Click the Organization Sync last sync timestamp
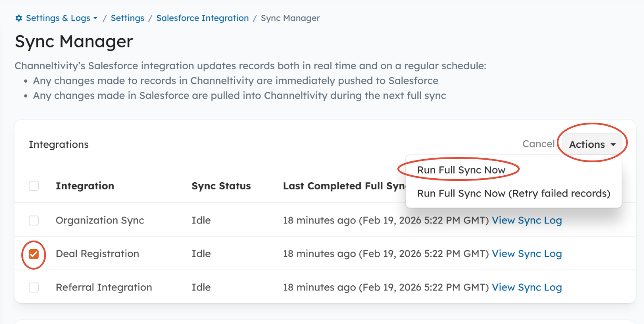The height and width of the screenshot is (324, 644). point(386,220)
